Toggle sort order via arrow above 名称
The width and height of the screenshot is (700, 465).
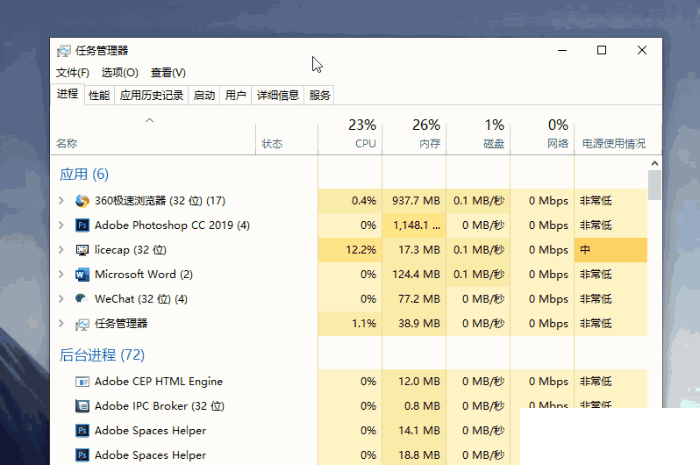(x=150, y=120)
